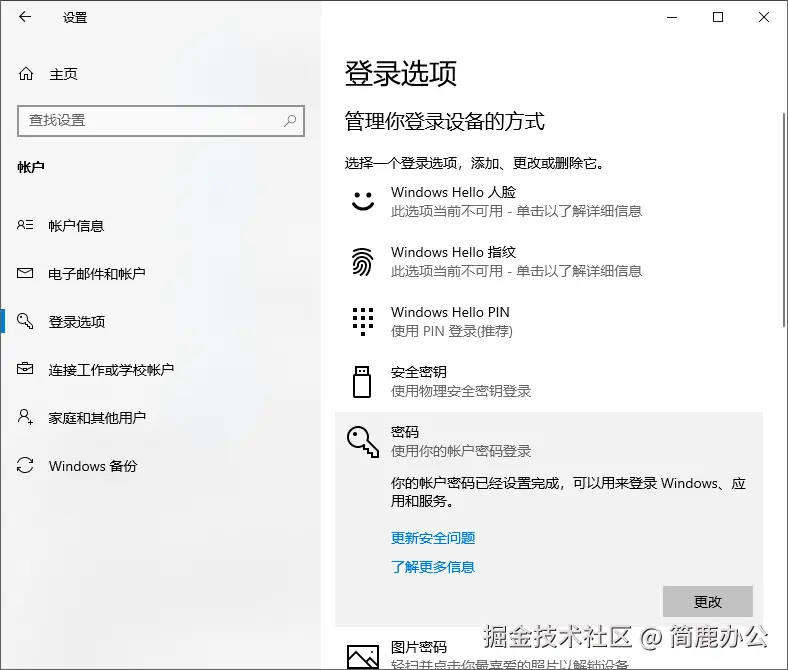This screenshot has width=788, height=670.
Task: Expand the Windows Hello 人脸 option
Action: pos(549,201)
